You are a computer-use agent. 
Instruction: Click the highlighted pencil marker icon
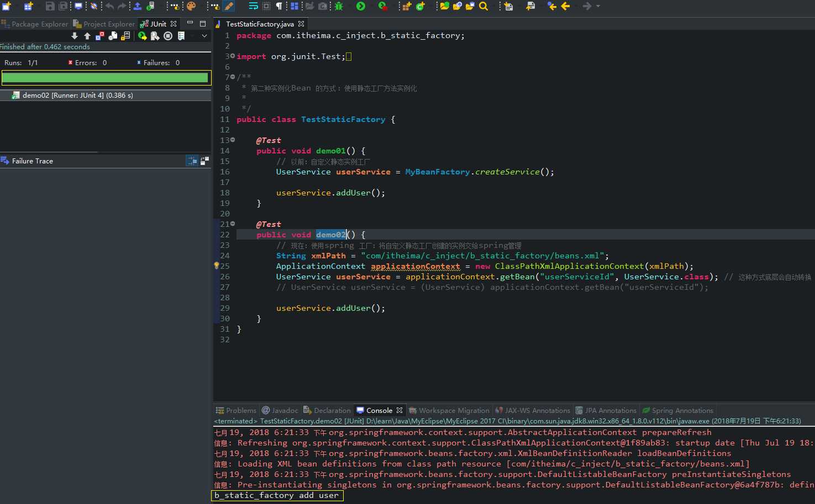click(x=229, y=6)
